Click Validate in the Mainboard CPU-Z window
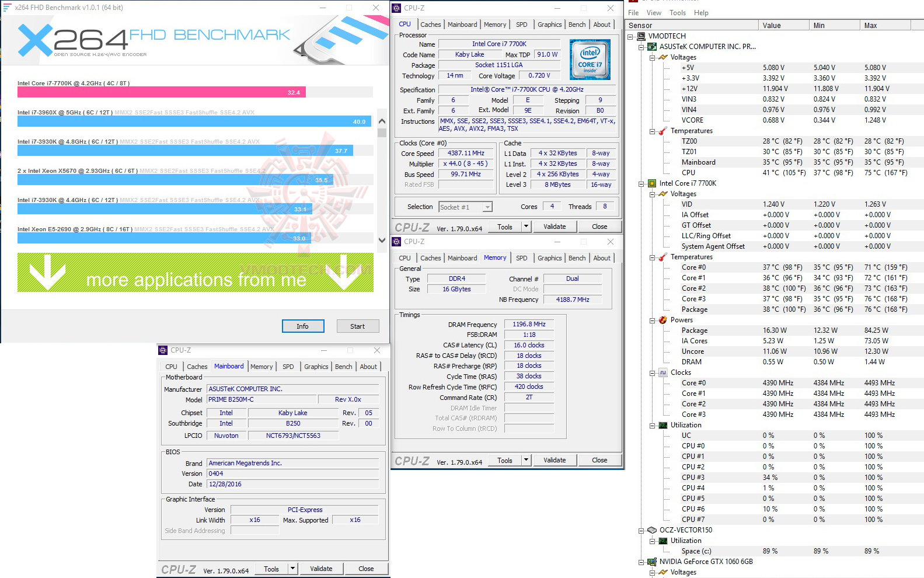 coord(321,569)
